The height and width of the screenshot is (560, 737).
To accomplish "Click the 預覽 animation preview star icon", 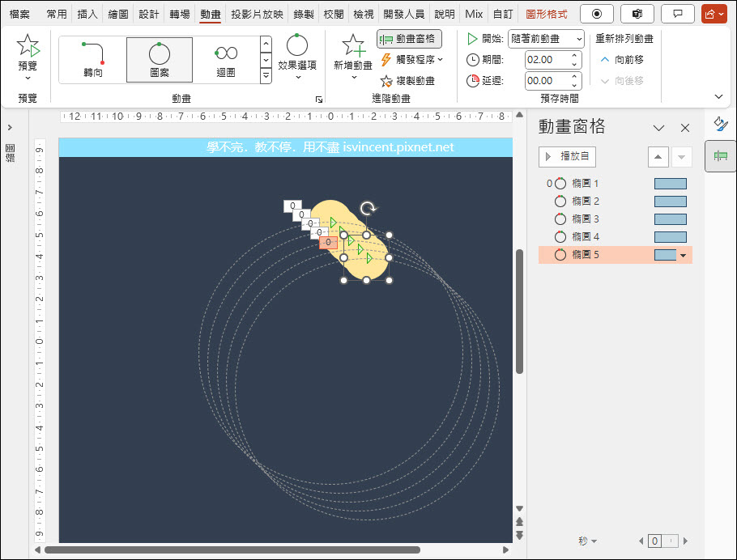I will [28, 45].
